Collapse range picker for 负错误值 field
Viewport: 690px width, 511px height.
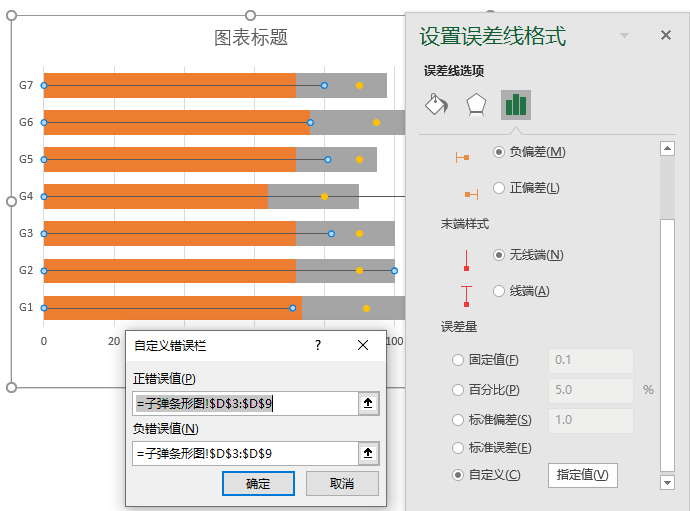tap(368, 453)
